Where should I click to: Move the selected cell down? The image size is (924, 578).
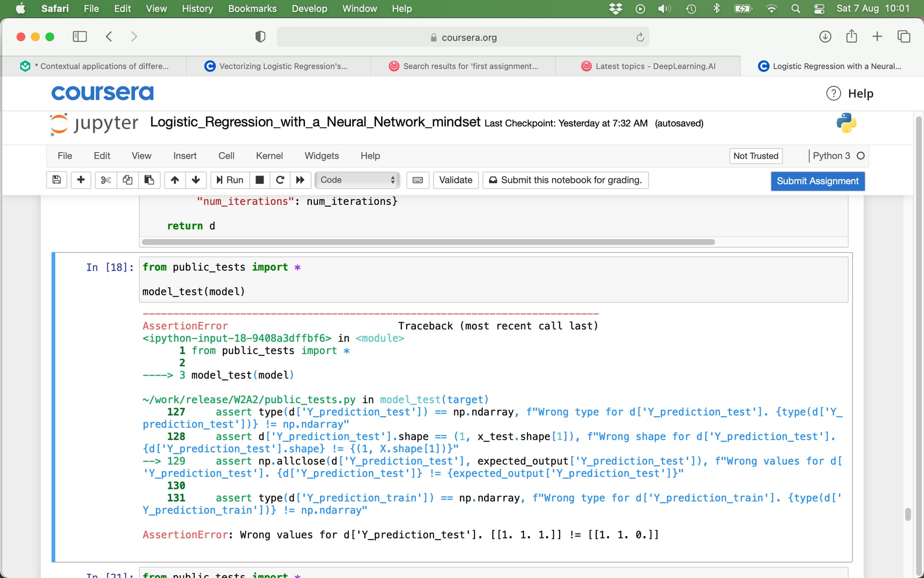196,180
